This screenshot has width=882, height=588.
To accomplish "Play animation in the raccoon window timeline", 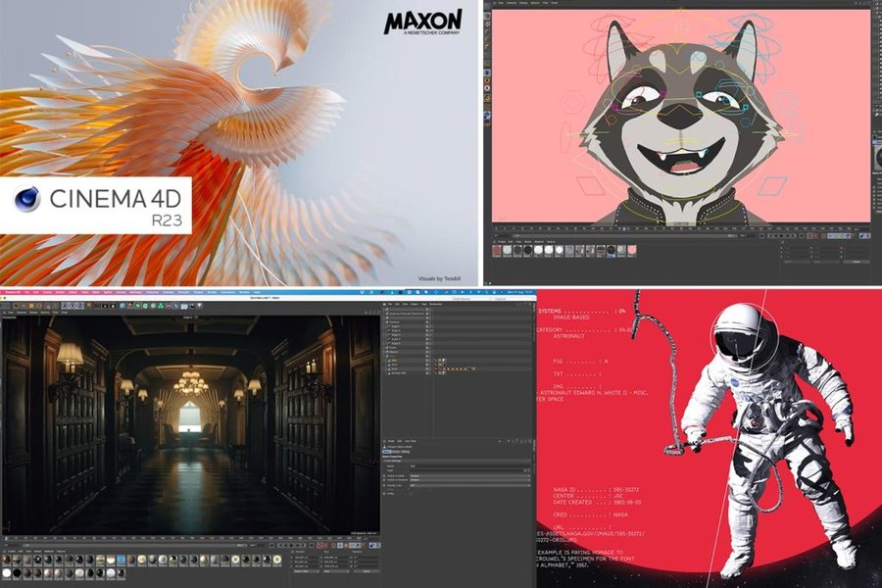I will coord(782,236).
